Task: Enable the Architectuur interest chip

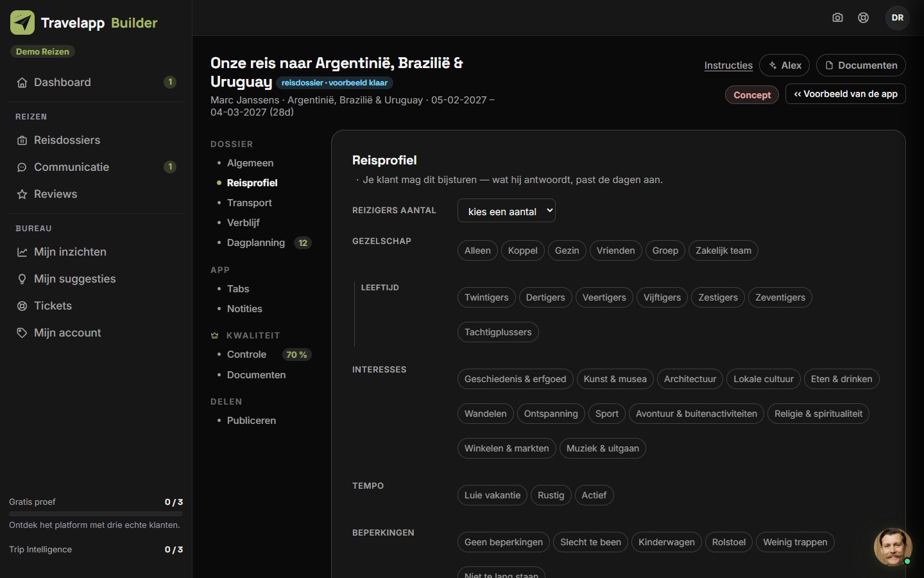Action: 690,379
